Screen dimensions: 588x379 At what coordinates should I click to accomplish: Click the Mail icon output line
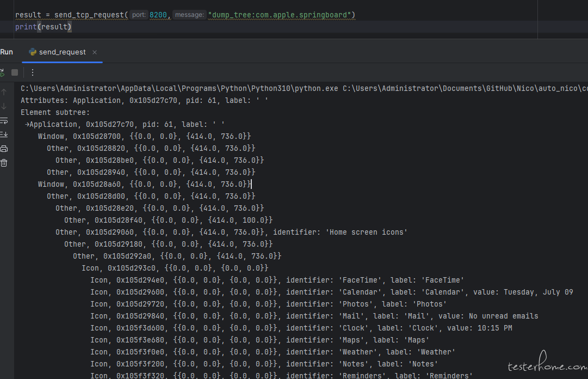tap(314, 317)
